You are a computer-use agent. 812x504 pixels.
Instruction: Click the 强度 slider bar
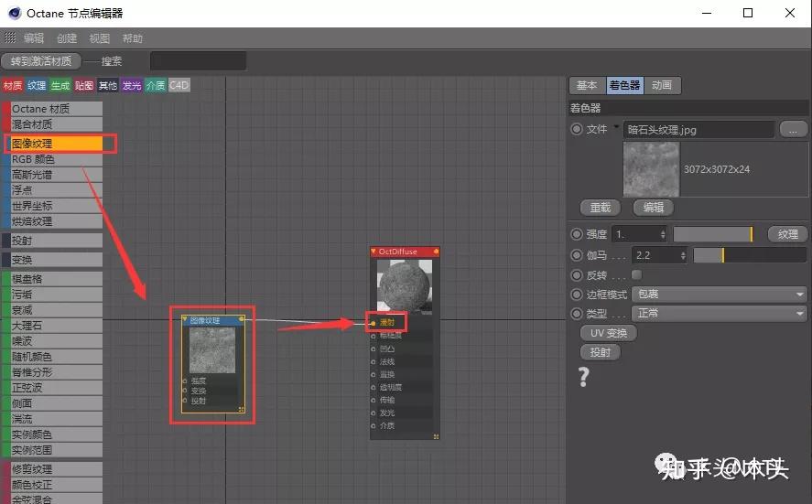[x=713, y=234]
